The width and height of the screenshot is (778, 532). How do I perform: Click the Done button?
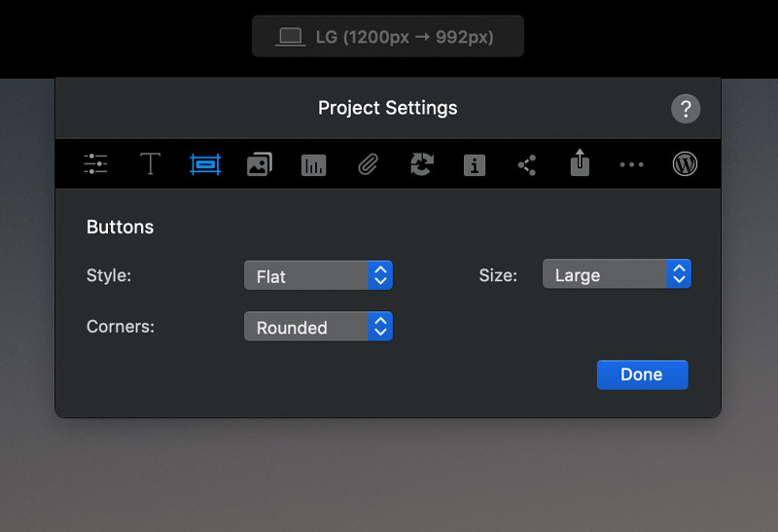[x=642, y=374]
